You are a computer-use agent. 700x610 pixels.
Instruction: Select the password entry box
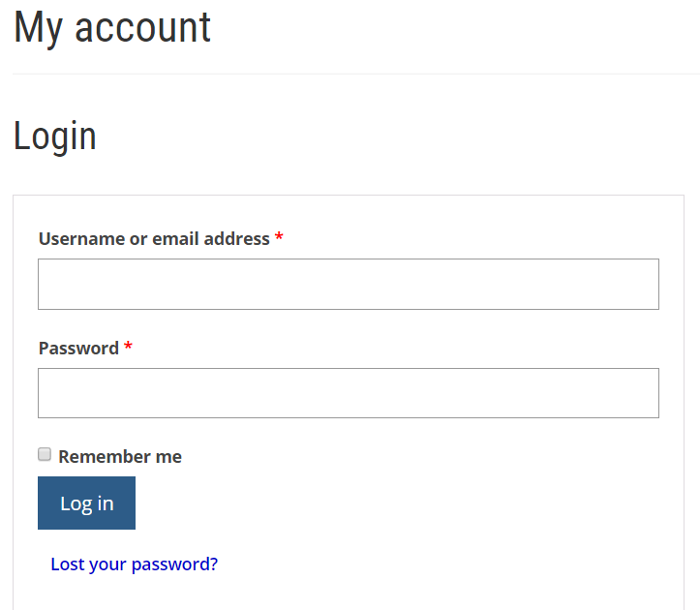(349, 393)
